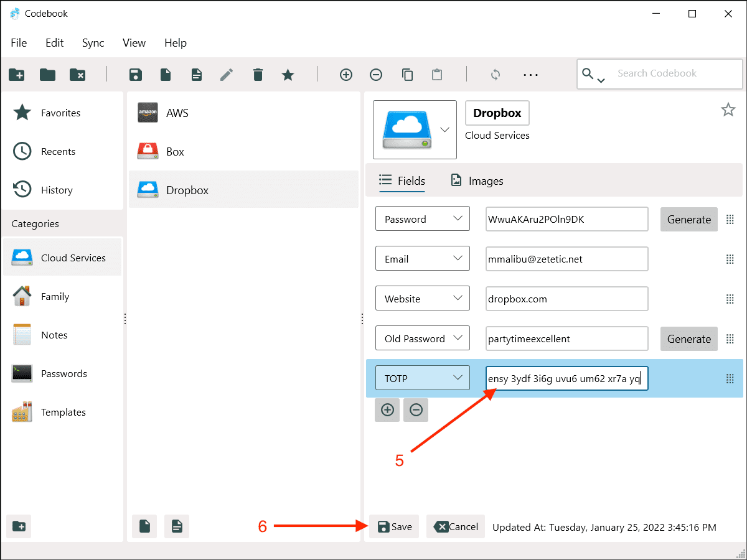Open the Edit menu
The image size is (747, 560).
tap(55, 43)
